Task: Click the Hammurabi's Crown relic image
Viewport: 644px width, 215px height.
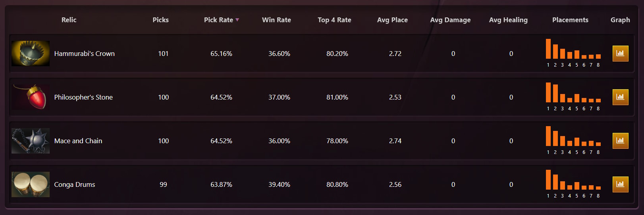Action: tap(31, 54)
